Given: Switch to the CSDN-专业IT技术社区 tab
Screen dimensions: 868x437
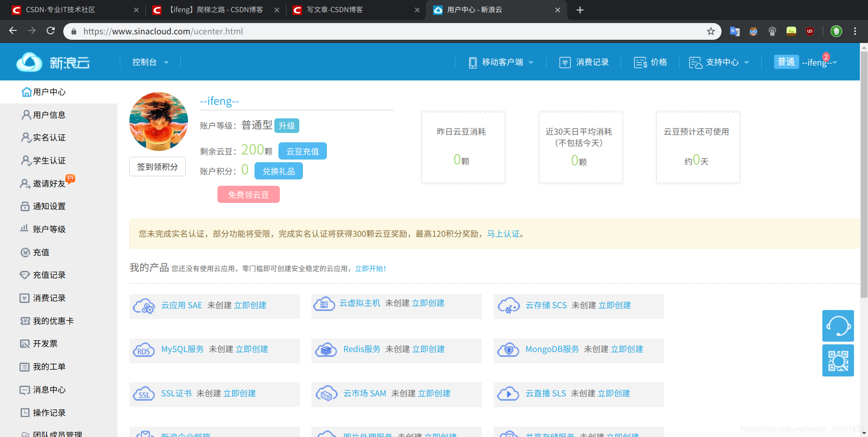Looking at the screenshot, I should (x=75, y=10).
